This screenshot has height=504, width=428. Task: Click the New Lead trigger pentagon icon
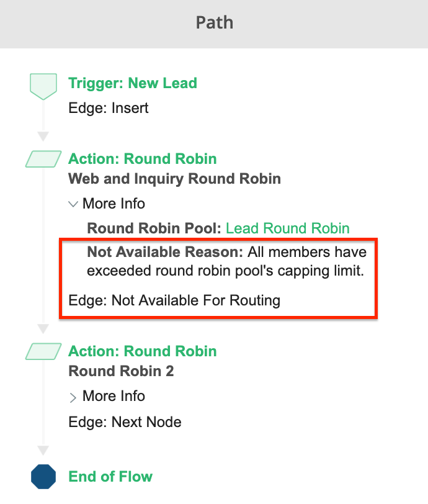(43, 86)
